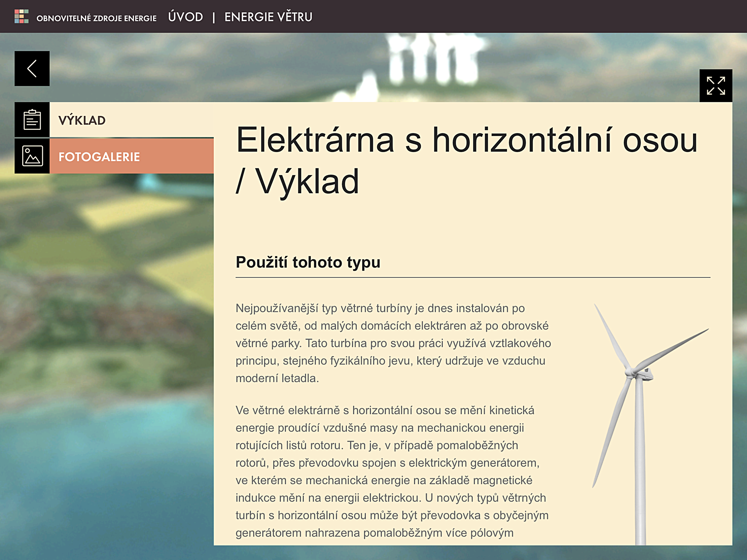
Task: Click the Použití tohoto typu section heading
Action: (308, 262)
